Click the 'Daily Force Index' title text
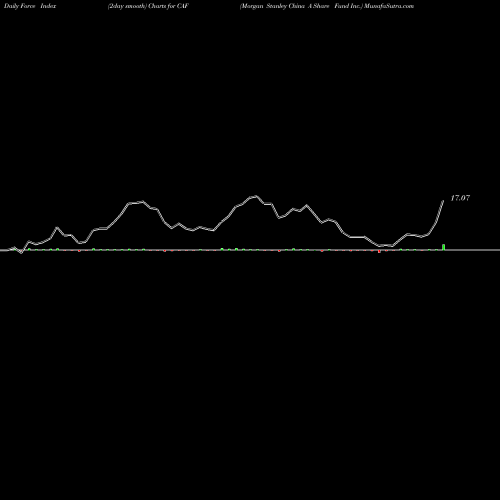Screen dimensions: 500x500 [30, 6]
